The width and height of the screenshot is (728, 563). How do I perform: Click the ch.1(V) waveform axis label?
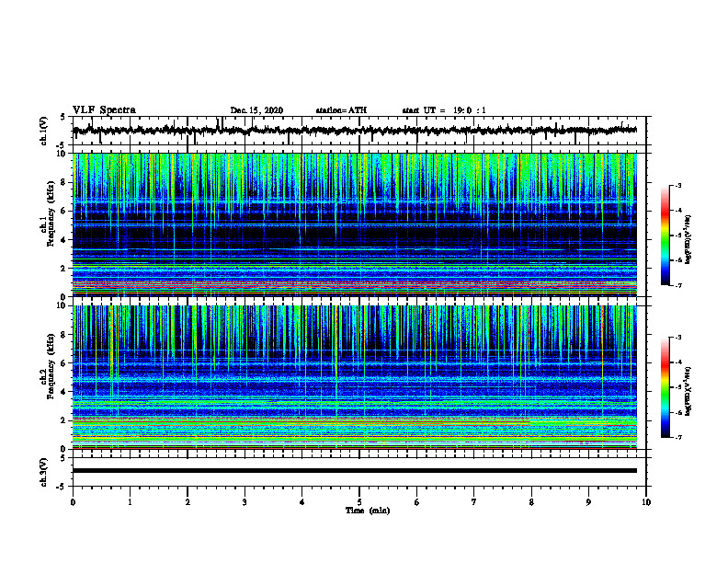click(x=44, y=131)
